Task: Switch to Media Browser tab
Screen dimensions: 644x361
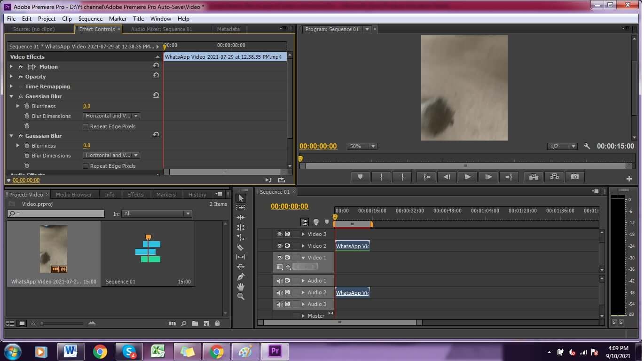Action: tap(74, 195)
